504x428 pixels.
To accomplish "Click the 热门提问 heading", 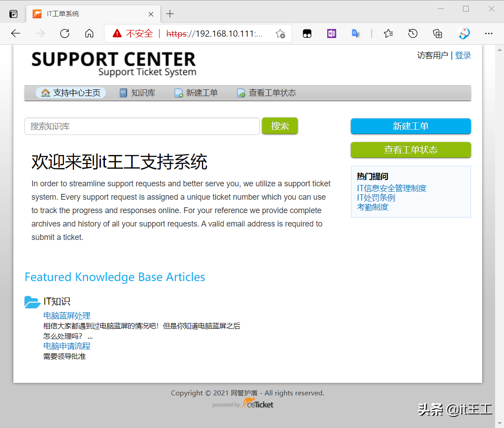I will pos(373,176).
